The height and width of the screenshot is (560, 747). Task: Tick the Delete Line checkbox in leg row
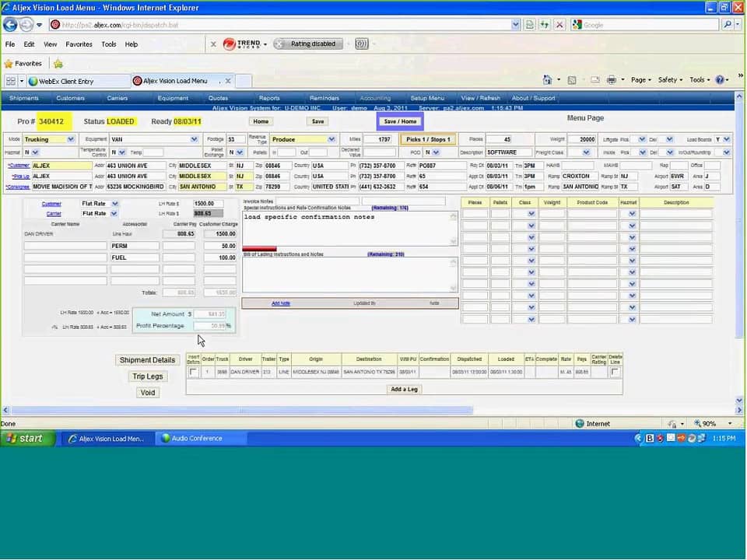coord(615,372)
